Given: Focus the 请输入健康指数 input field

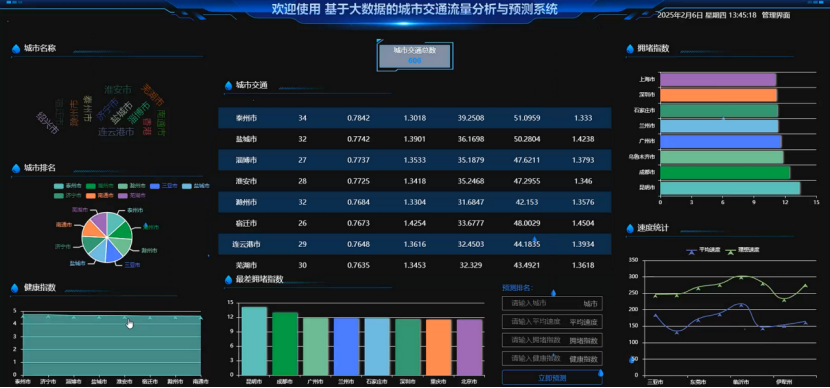Looking at the screenshot, I should pos(552,358).
